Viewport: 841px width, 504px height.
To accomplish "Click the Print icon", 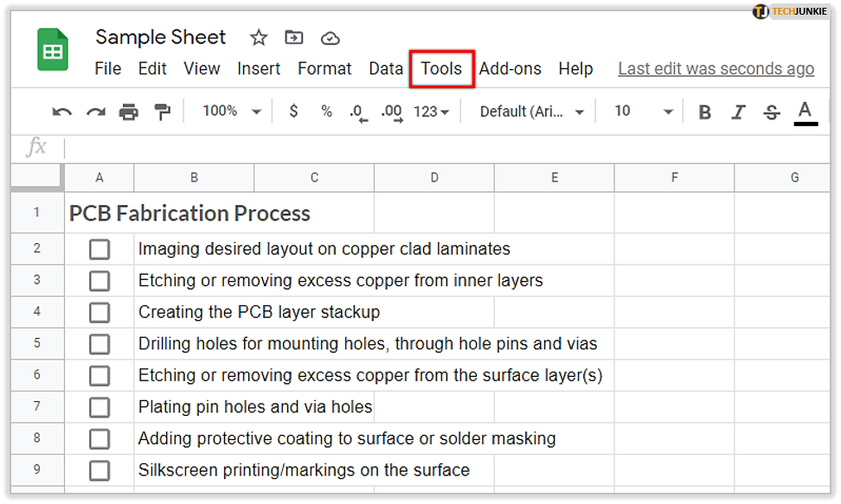I will [x=129, y=112].
